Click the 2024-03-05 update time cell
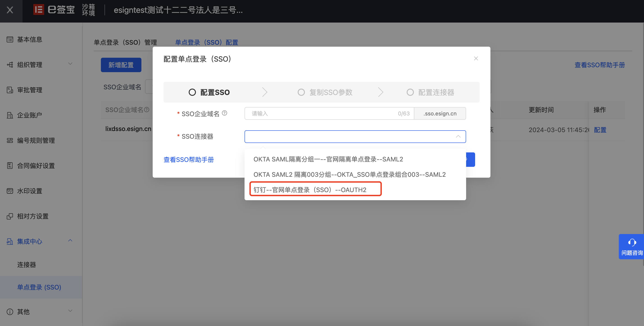Viewport: 644px width, 326px height. pos(559,130)
